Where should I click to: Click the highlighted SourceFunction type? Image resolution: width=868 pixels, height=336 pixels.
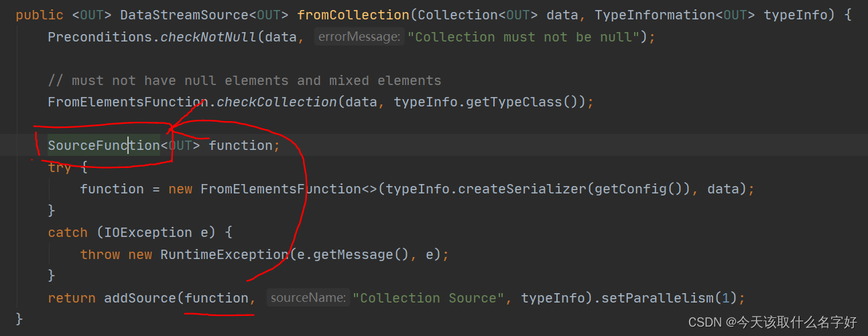[x=104, y=145]
